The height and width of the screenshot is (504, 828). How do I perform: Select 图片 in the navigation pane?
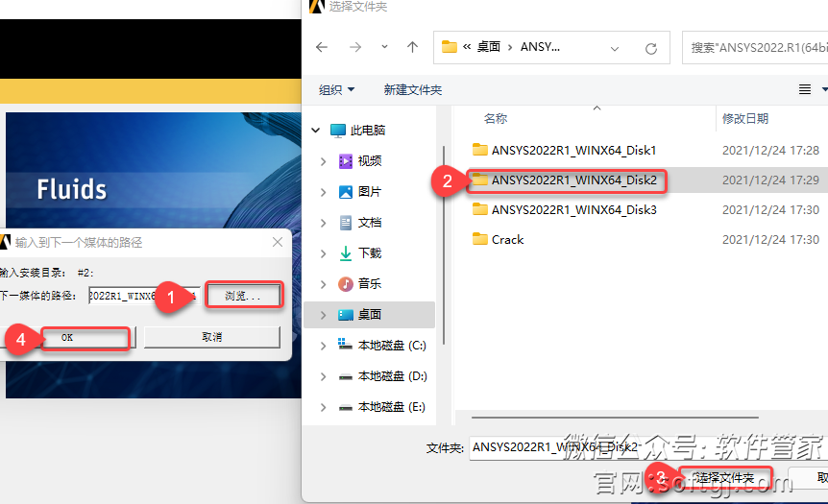[x=369, y=192]
